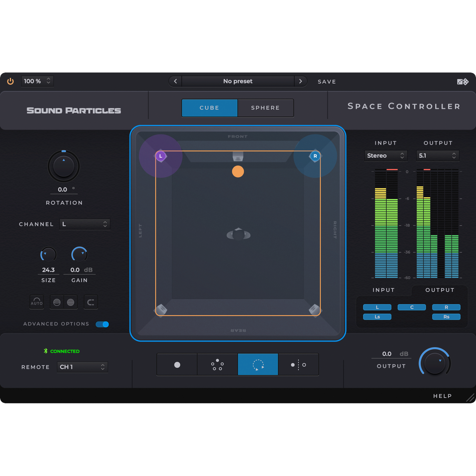Click the Space Controller title
476x476 pixels.
point(404,106)
